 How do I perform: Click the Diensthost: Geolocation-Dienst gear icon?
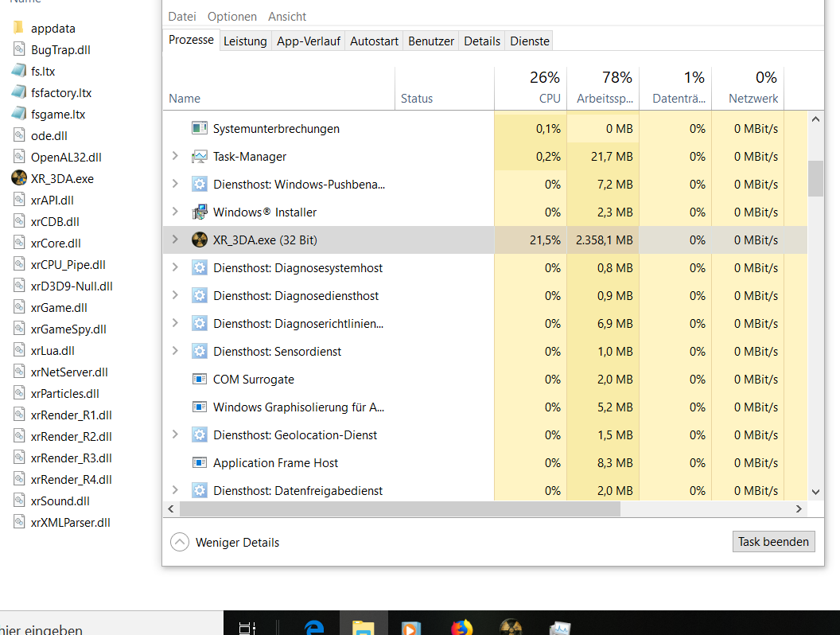click(200, 435)
